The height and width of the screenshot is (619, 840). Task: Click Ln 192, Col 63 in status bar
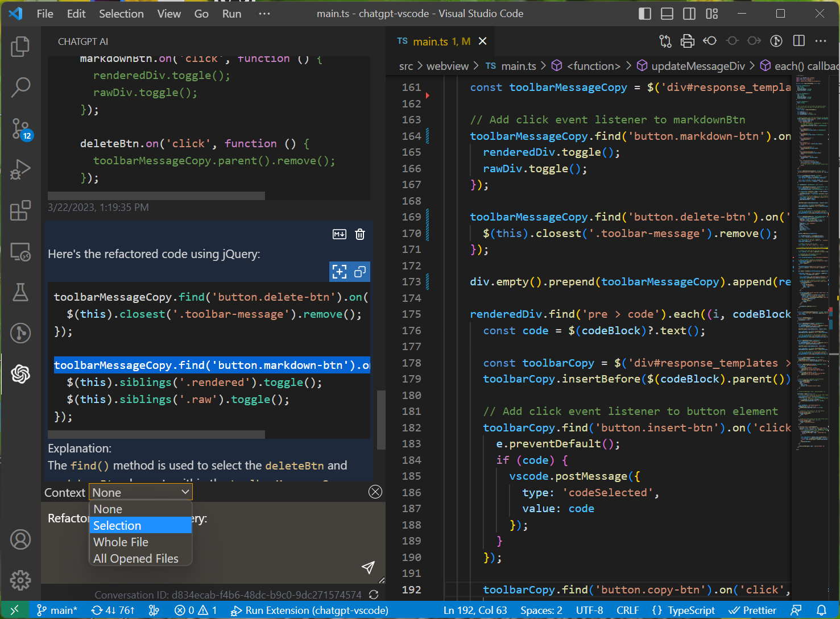475,610
